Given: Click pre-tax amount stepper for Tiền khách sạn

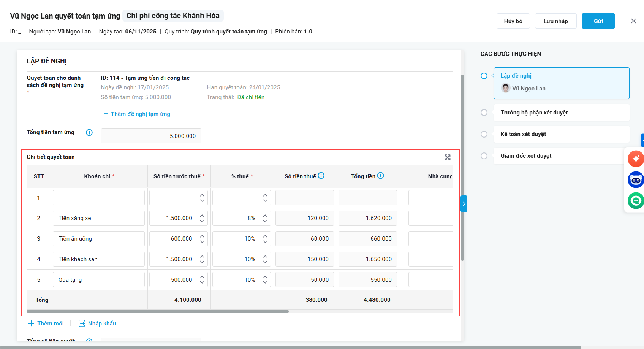Looking at the screenshot, I should pos(202,259).
